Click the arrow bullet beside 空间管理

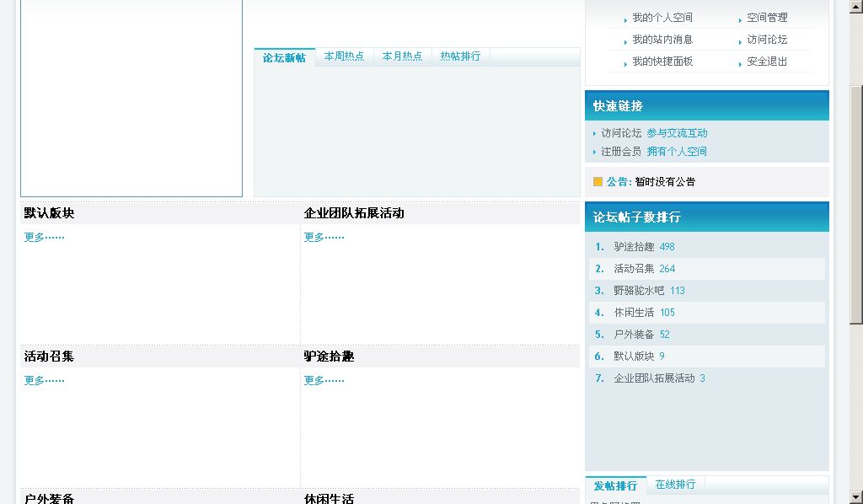740,20
